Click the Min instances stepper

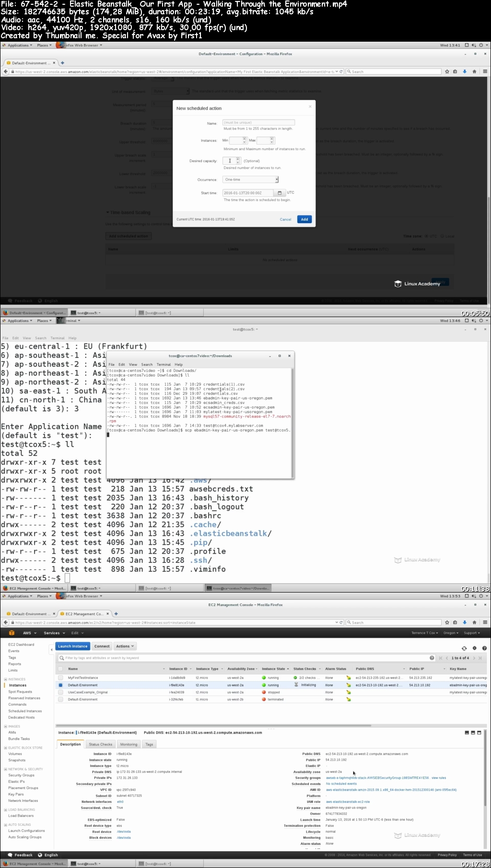[245, 140]
